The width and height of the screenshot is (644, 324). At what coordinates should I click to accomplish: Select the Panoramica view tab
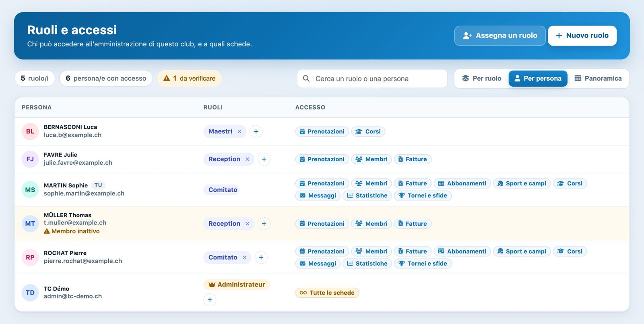click(598, 79)
